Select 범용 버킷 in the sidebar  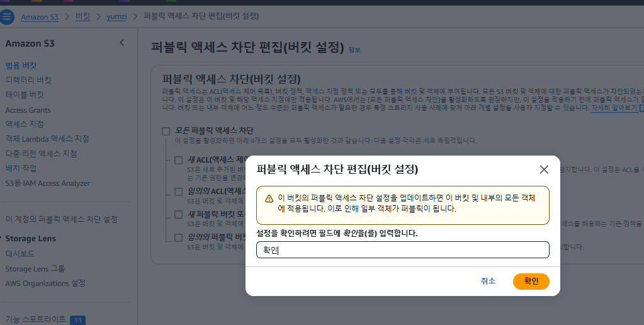pos(21,66)
